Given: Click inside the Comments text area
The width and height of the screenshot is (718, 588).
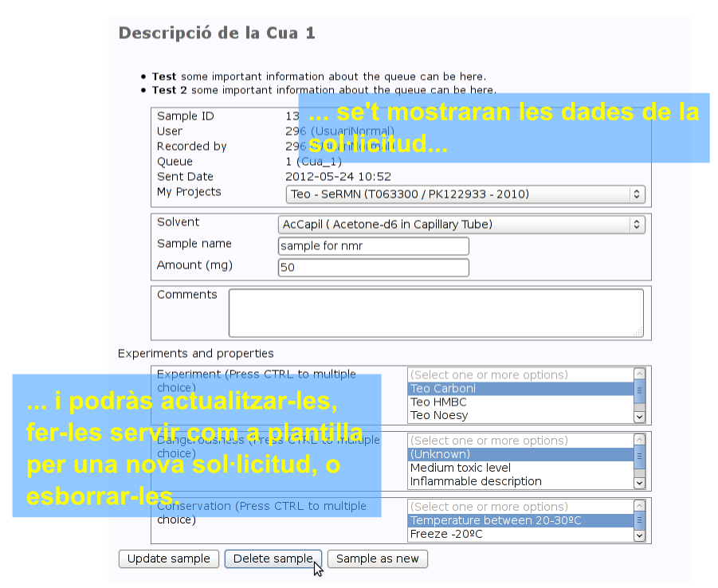Looking at the screenshot, I should [x=436, y=313].
